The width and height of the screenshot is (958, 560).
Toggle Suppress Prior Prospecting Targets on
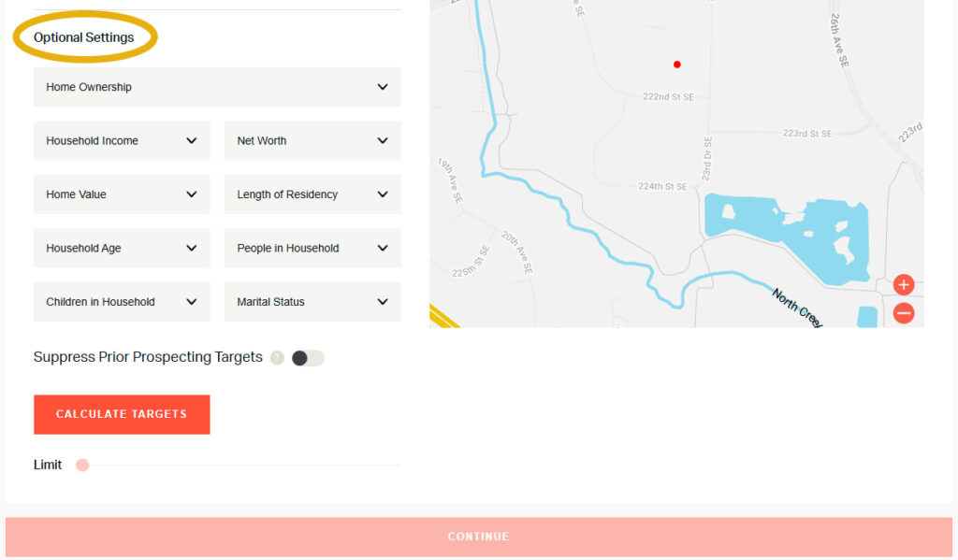(308, 358)
